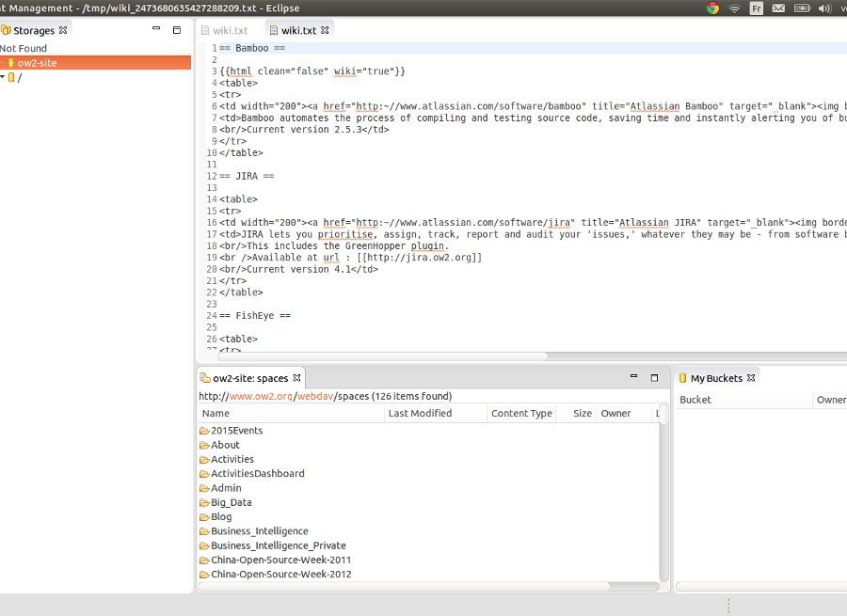
Task: Open the Fr keyboard layout indicator
Action: coord(757,8)
